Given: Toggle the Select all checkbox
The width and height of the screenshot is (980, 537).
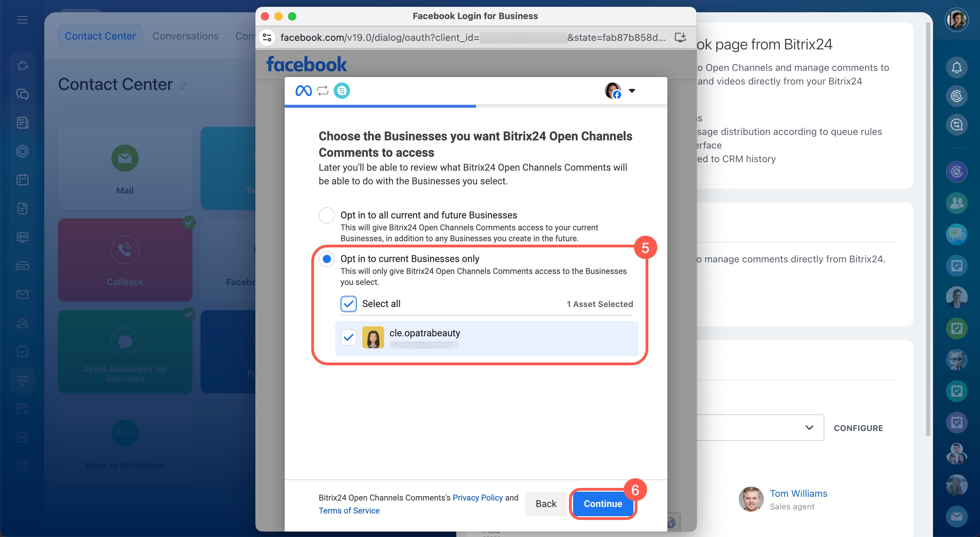Looking at the screenshot, I should click(348, 304).
